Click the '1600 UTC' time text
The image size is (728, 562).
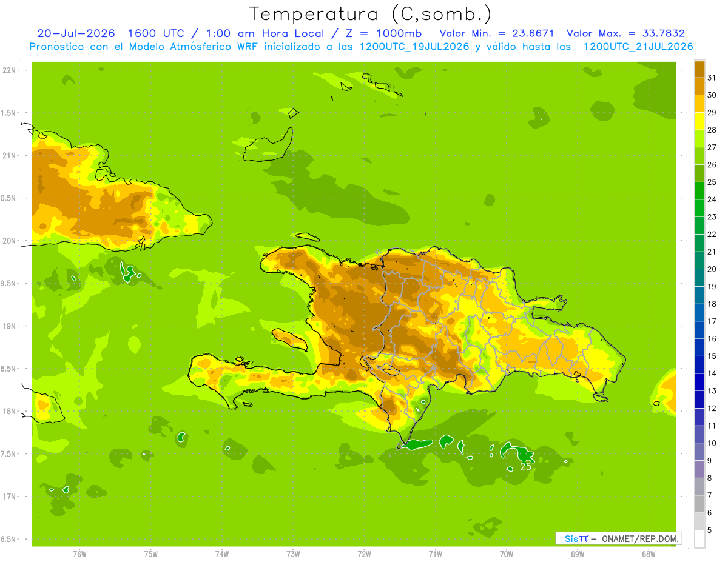click(x=157, y=33)
